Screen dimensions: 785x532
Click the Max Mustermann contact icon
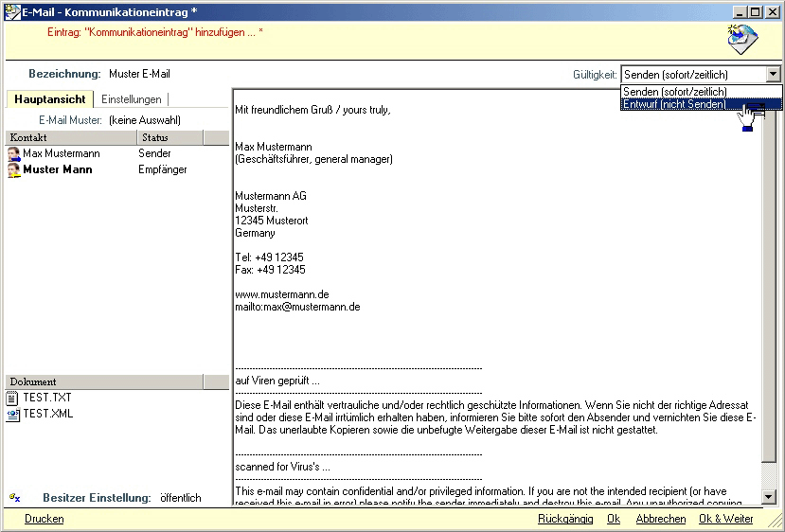(x=14, y=153)
